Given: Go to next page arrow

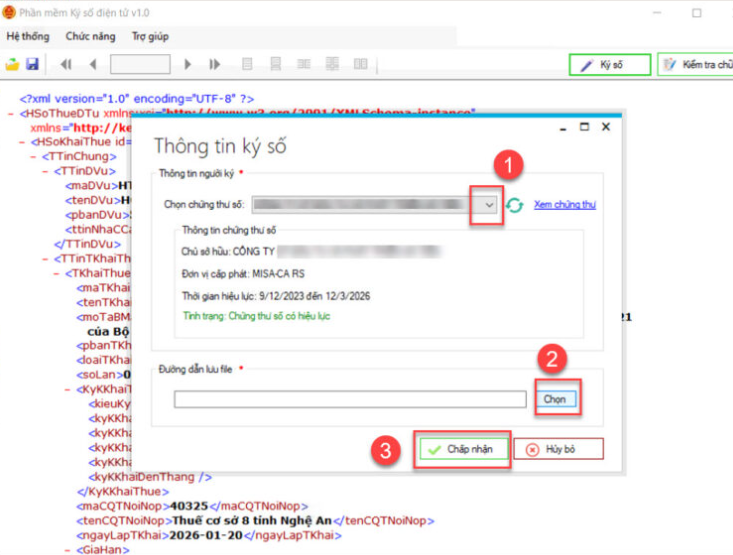Looking at the screenshot, I should tap(188, 64).
